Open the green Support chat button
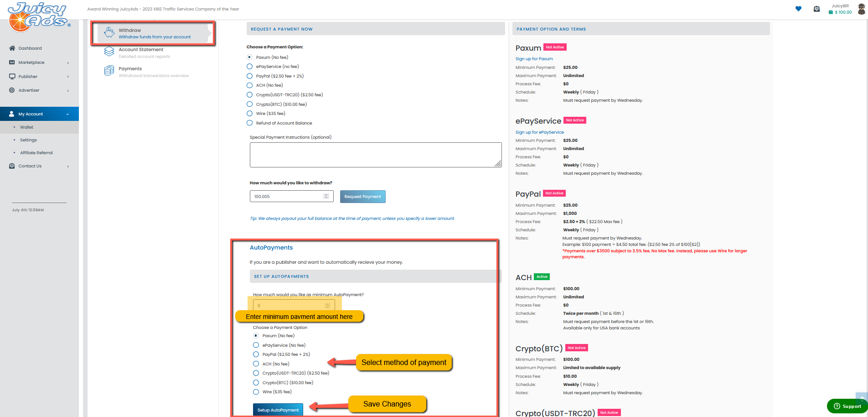This screenshot has width=868, height=417. tap(847, 406)
